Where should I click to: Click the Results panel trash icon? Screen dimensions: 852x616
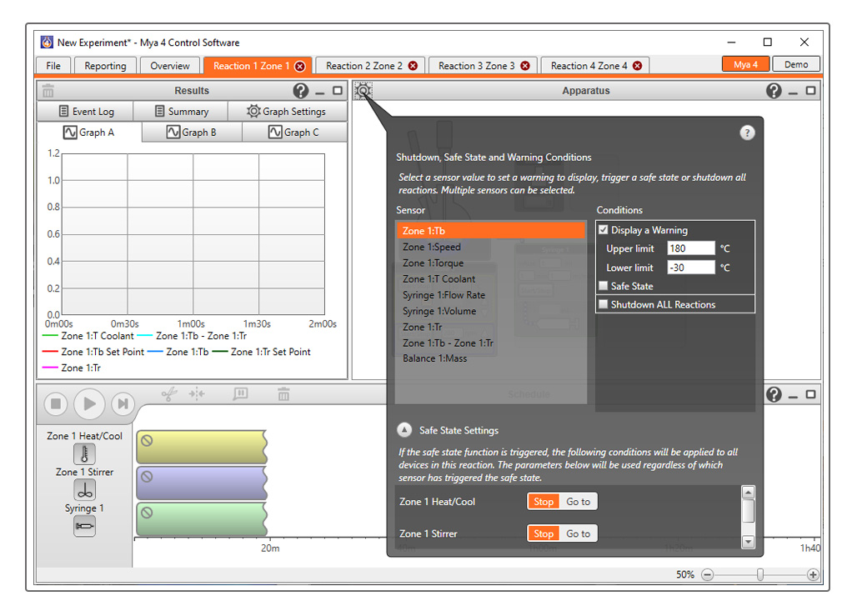pos(48,91)
